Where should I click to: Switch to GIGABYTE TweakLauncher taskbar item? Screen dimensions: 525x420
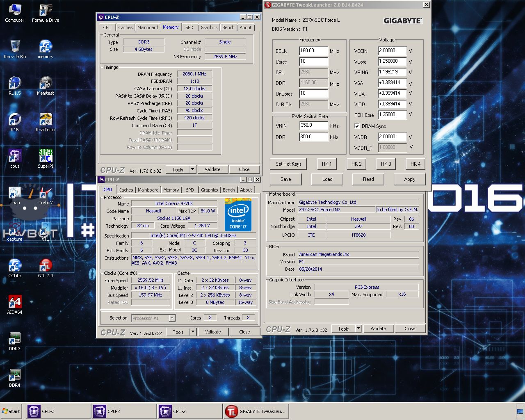(x=256, y=411)
